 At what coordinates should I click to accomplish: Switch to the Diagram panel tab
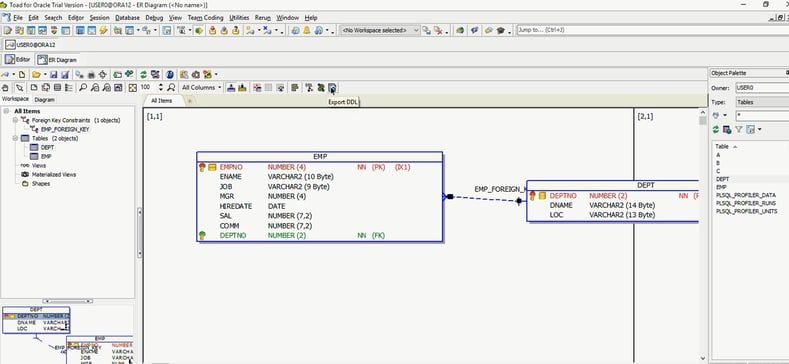[x=44, y=99]
